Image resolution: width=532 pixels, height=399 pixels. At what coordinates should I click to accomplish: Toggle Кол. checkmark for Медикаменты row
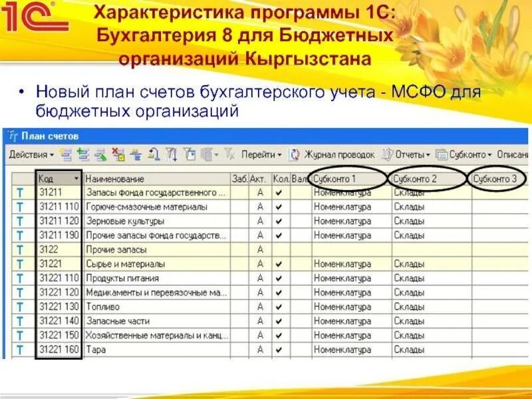click(x=279, y=293)
